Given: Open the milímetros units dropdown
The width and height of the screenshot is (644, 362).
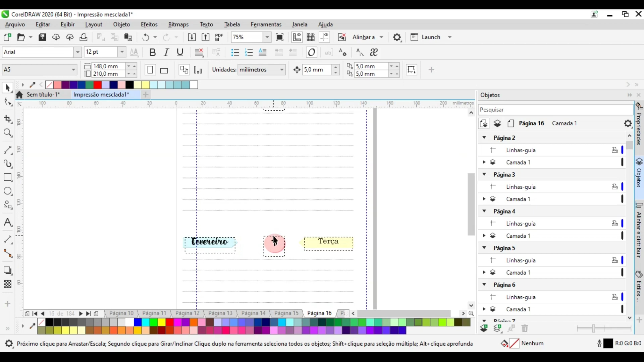Looking at the screenshot, I should [282, 70].
